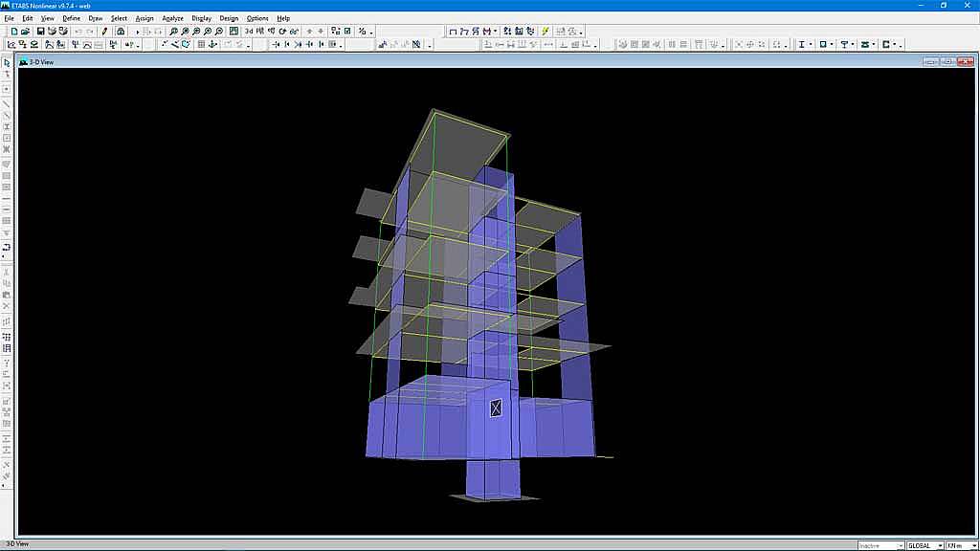This screenshot has height=551, width=980.
Task: Open the Define menu
Action: pos(72,18)
